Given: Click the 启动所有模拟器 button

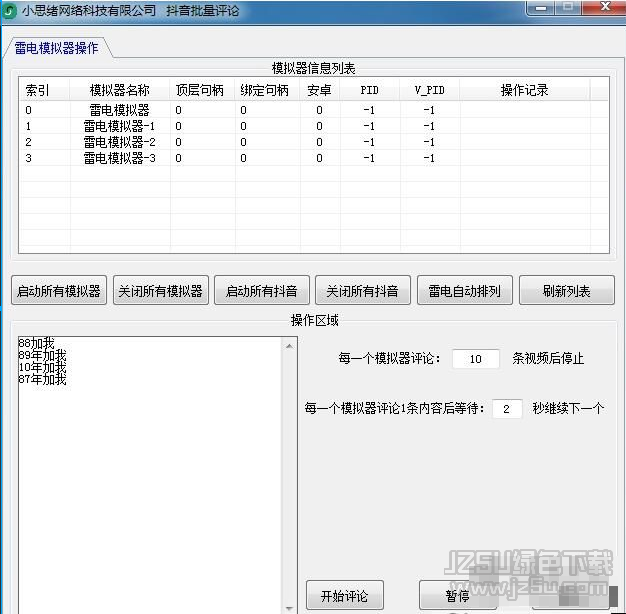Looking at the screenshot, I should (59, 291).
